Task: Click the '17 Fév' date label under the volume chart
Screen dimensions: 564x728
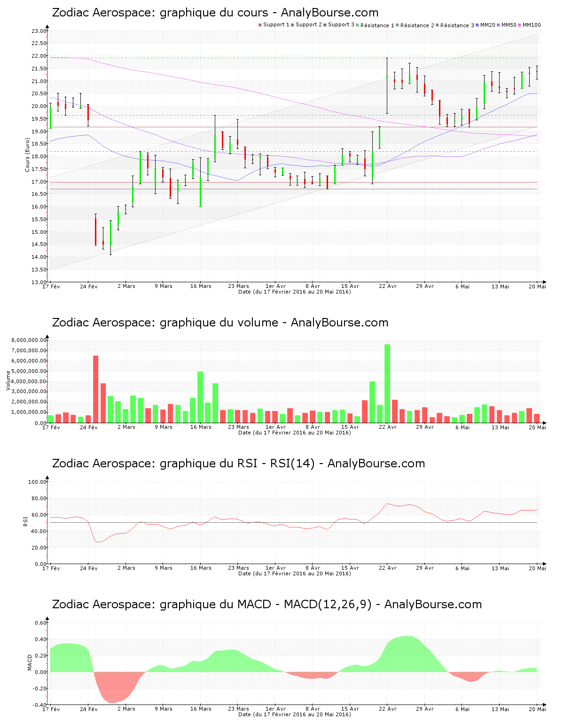Action: point(51,427)
